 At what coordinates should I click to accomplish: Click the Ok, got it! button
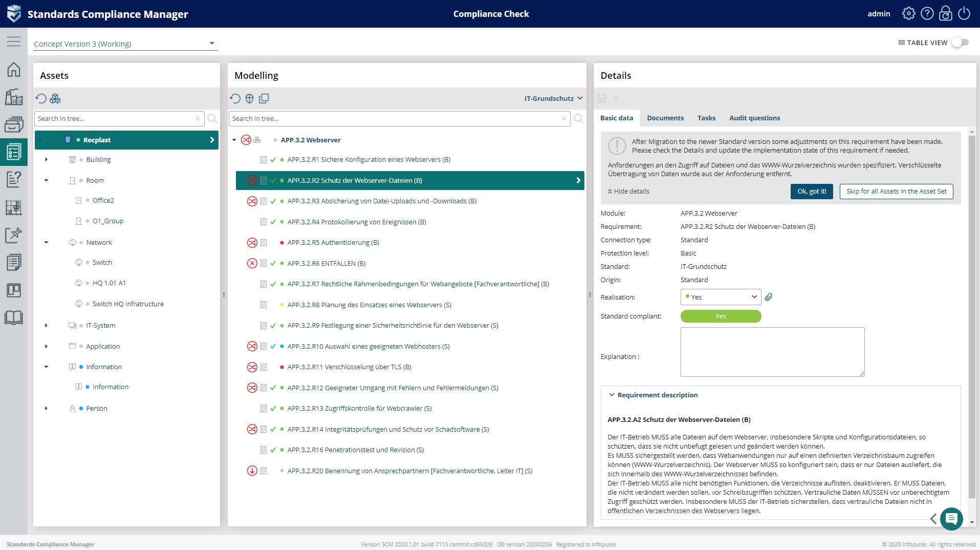tap(812, 192)
